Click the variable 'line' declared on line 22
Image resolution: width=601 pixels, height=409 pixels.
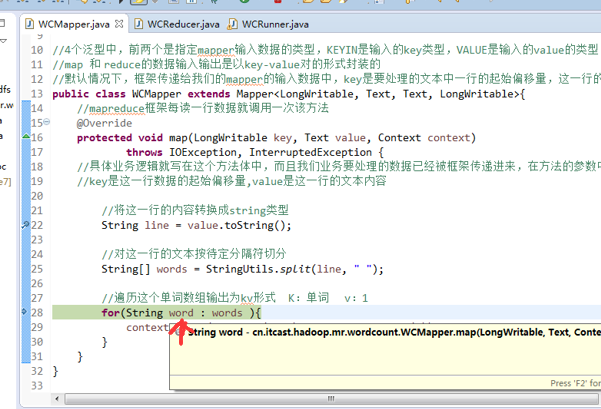pyautogui.click(x=157, y=225)
